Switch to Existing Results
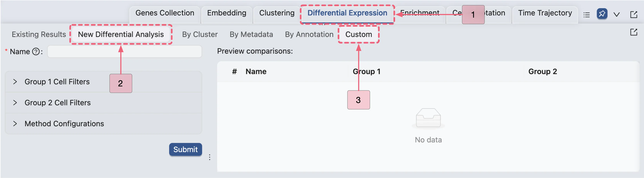 38,34
